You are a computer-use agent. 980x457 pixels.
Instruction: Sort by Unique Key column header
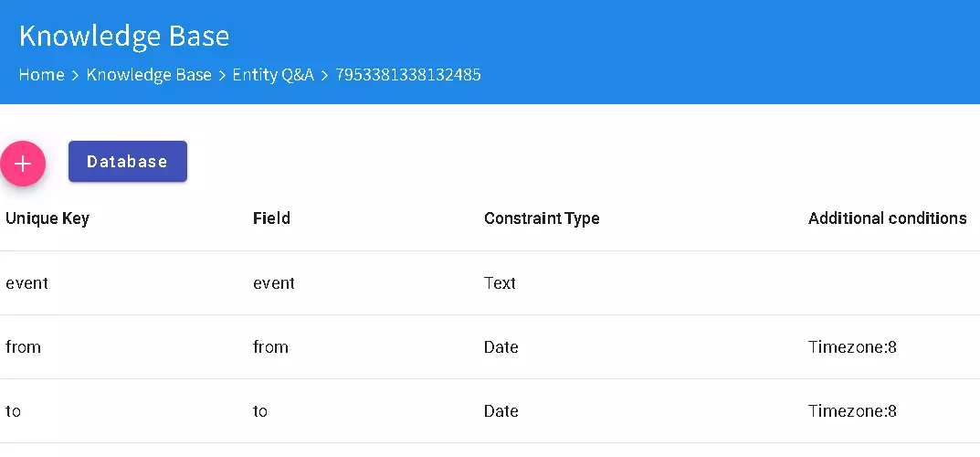pos(47,218)
